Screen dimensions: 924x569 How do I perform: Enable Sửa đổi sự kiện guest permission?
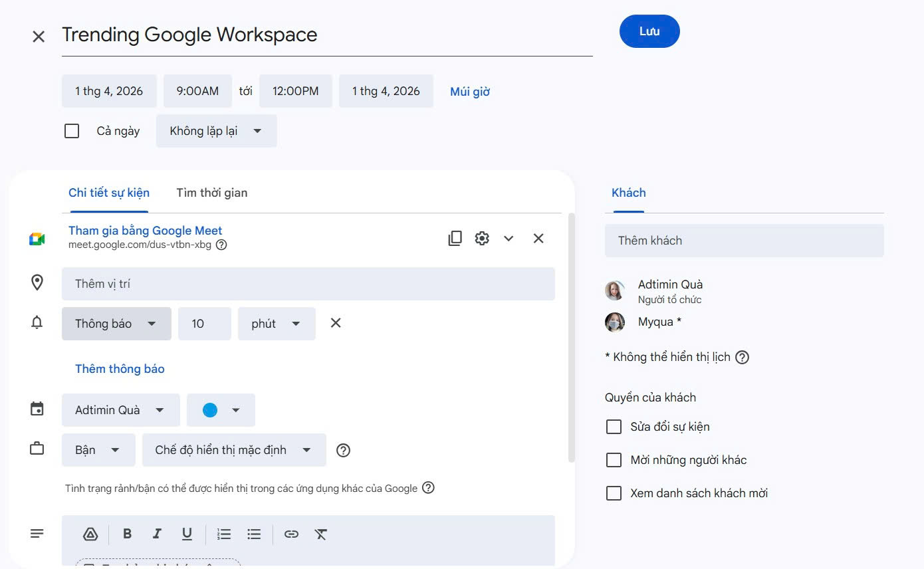pyautogui.click(x=614, y=427)
